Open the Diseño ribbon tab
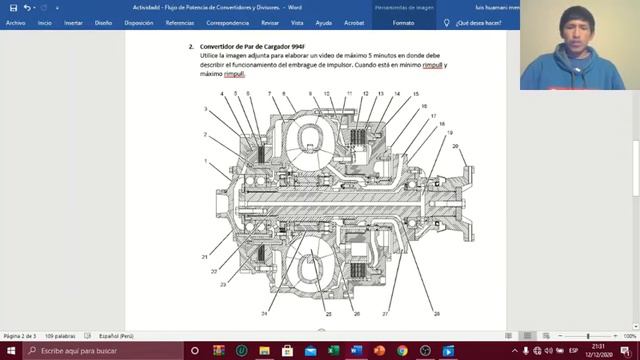The image size is (640, 360). pos(103,23)
